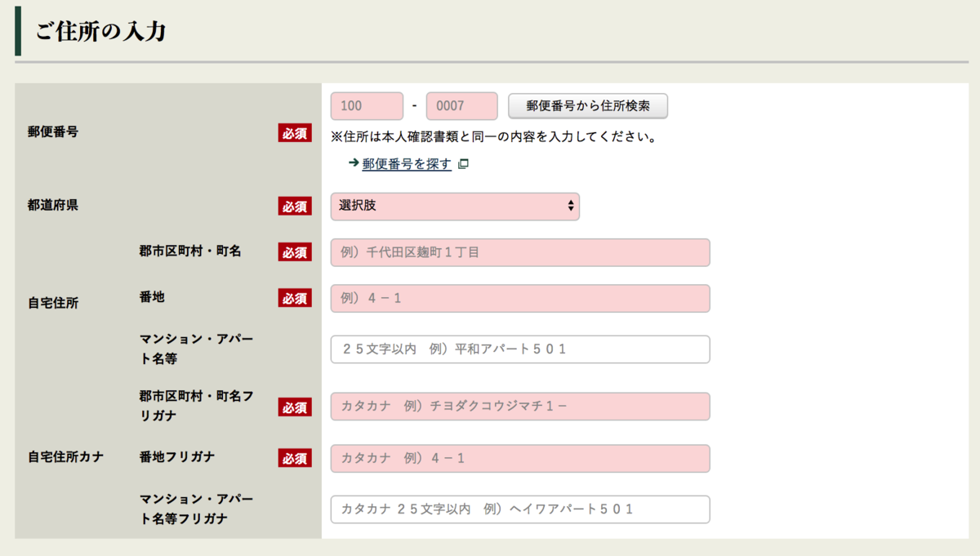Click the マンション・アパート名等フリガナ label

click(197, 509)
